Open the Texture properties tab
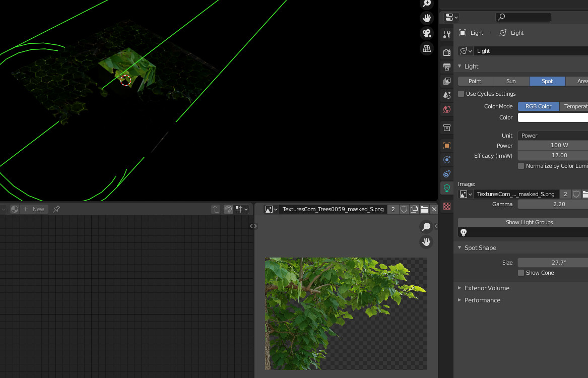 click(446, 206)
